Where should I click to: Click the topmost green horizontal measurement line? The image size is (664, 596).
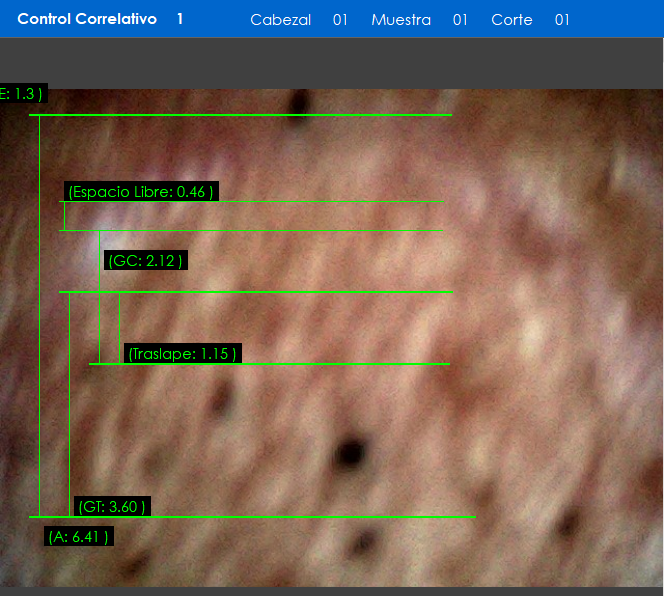pos(240,115)
